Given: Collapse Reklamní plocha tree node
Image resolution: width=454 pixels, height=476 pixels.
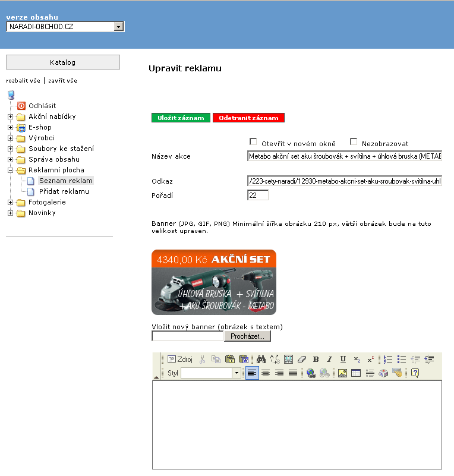Looking at the screenshot, I should tap(10, 171).
